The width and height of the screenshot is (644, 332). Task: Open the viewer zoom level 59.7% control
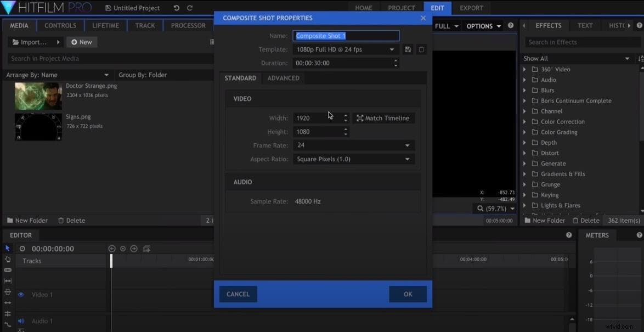click(494, 209)
